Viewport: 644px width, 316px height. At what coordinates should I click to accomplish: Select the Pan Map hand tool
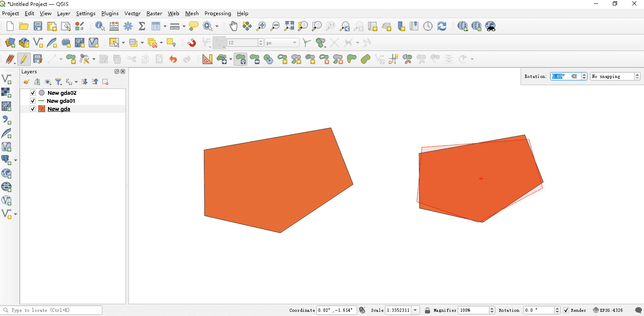pos(233,26)
